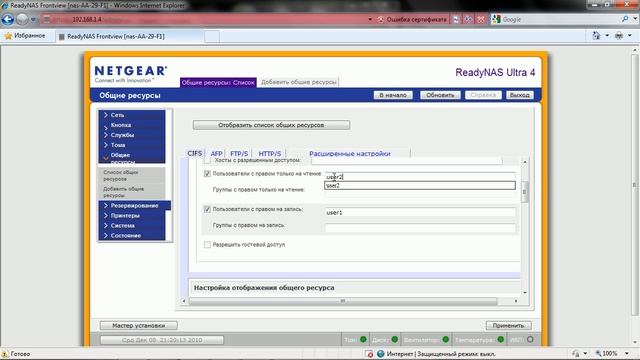Expand the 'Система' sidebar section
The height and width of the screenshot is (360, 640).
(131, 226)
